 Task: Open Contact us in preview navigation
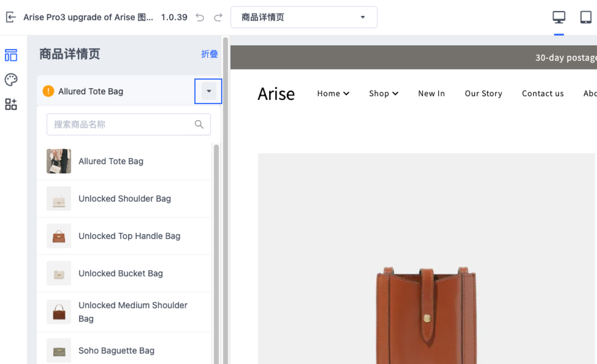click(x=543, y=93)
